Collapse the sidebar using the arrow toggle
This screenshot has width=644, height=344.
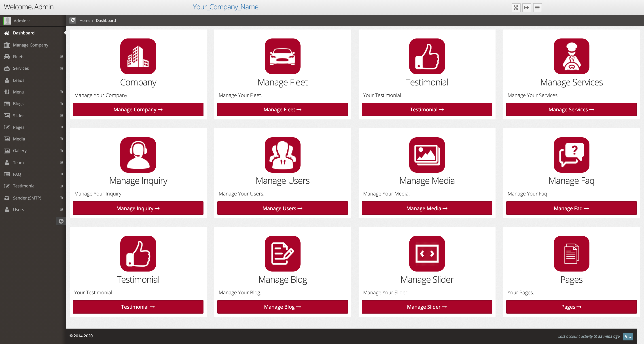[x=61, y=221]
